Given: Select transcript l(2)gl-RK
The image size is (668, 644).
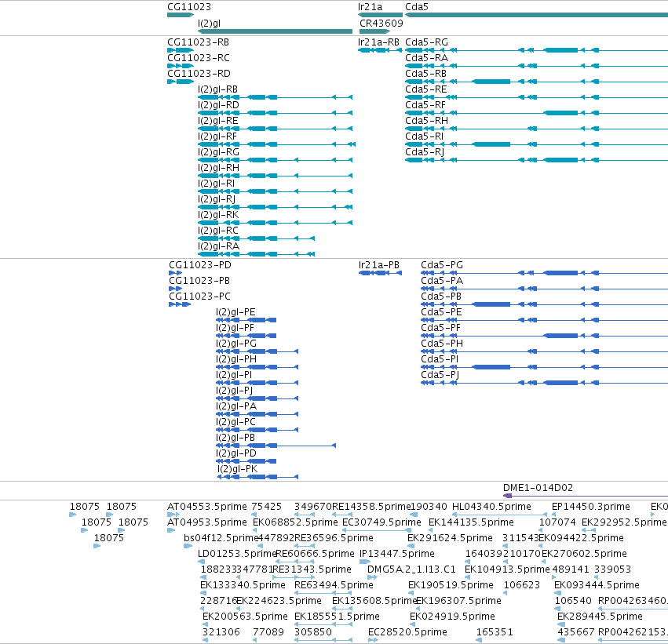Looking at the screenshot, I should point(218,215).
